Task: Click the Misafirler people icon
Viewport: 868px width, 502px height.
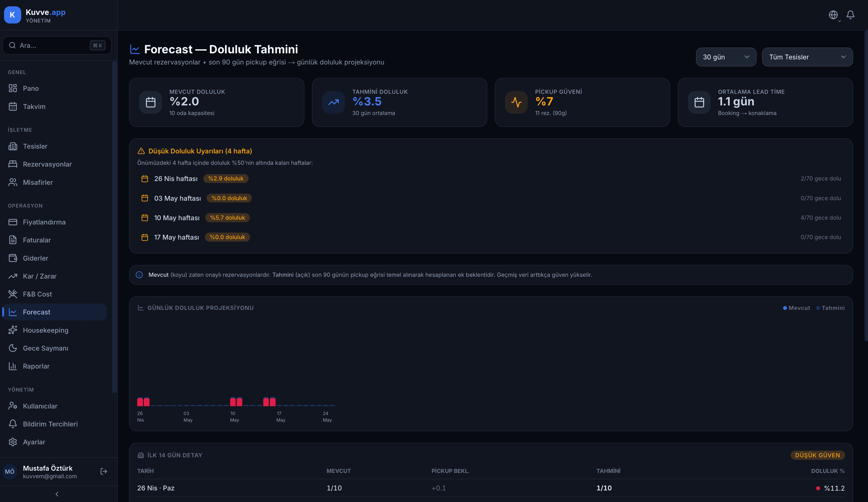Action: [13, 182]
